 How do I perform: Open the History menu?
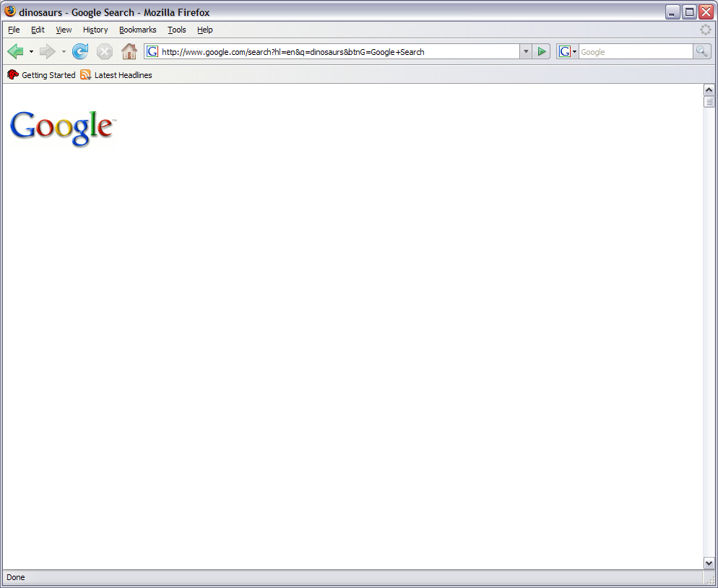95,30
